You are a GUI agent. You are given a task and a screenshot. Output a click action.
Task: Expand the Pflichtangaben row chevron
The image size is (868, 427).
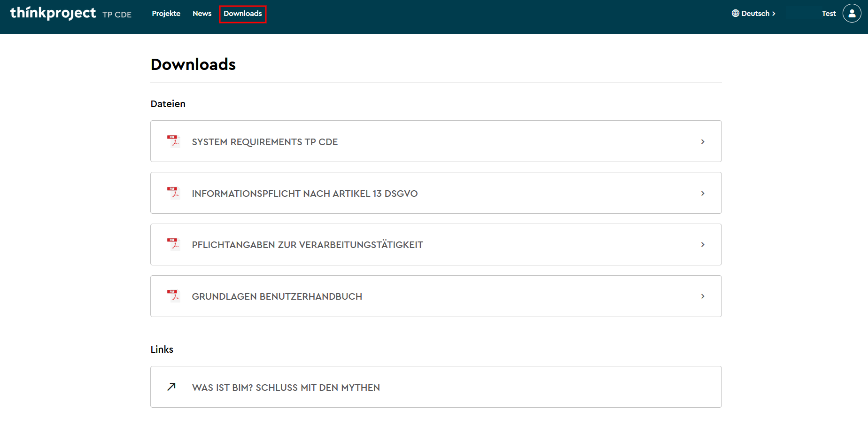(x=703, y=245)
